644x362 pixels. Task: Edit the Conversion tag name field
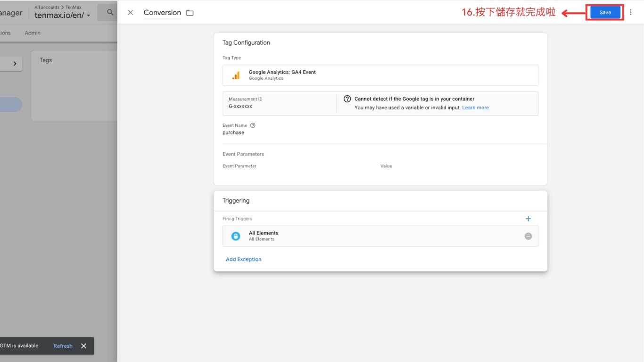(x=162, y=13)
